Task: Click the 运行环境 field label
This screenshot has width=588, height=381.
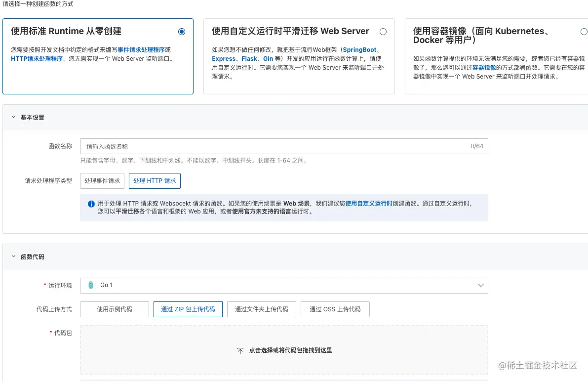Action: click(60, 285)
